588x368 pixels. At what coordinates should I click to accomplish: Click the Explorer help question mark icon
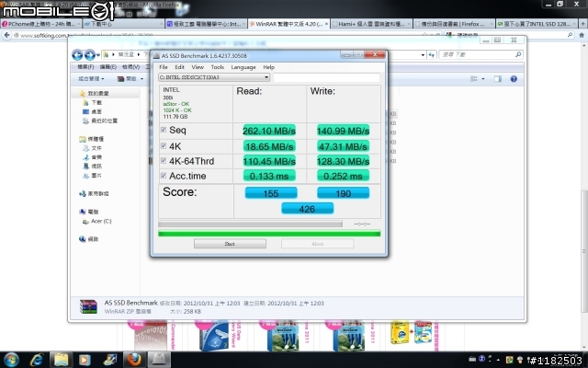(514, 79)
